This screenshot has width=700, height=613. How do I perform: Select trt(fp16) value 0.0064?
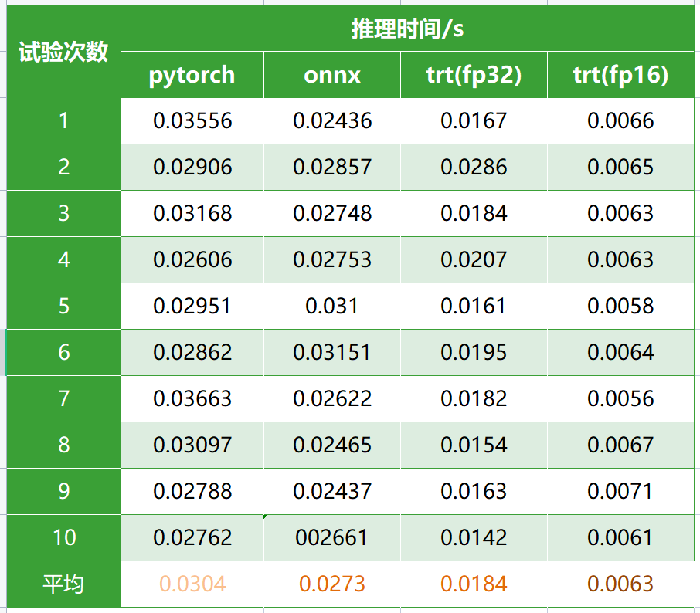click(620, 353)
